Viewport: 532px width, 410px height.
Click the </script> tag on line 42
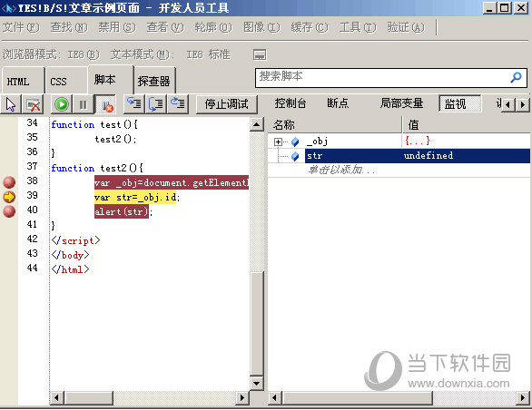click(75, 240)
